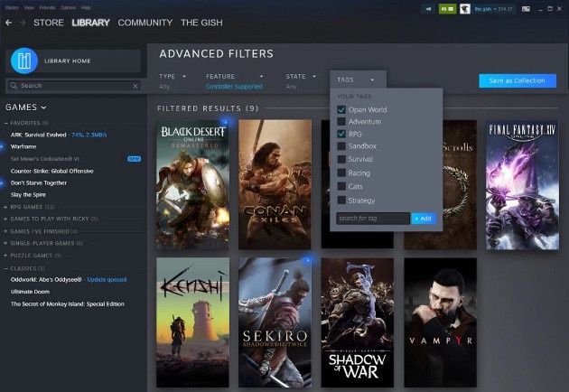Open the TYPE filter dropdown
The height and width of the screenshot is (392, 569).
173,76
